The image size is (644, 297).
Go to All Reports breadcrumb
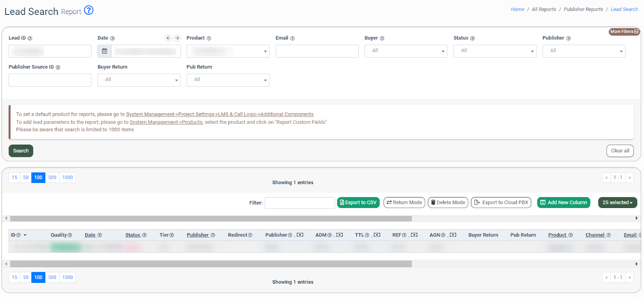click(543, 9)
